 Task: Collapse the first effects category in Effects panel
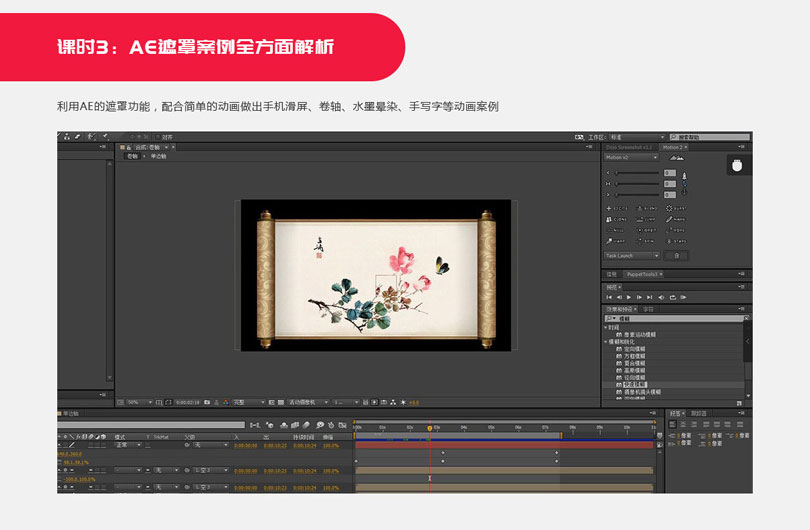pyautogui.click(x=606, y=328)
